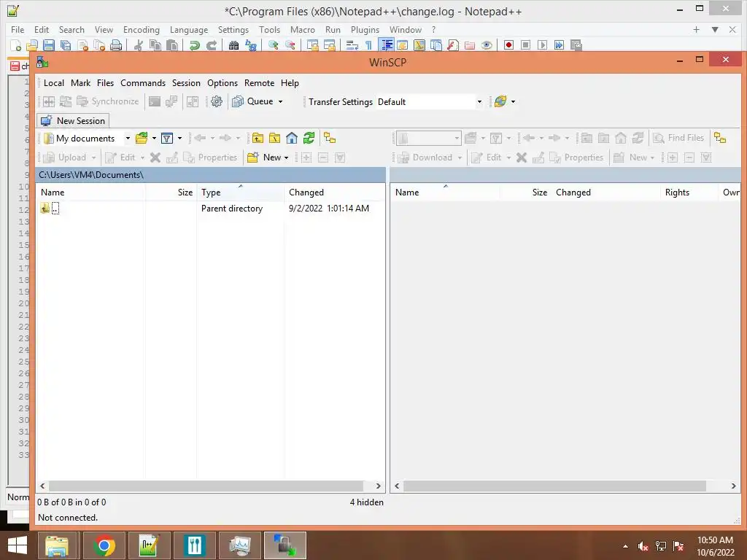The width and height of the screenshot is (747, 560).
Task: Sort remote panel by Rights column header
Action: pyautogui.click(x=689, y=192)
